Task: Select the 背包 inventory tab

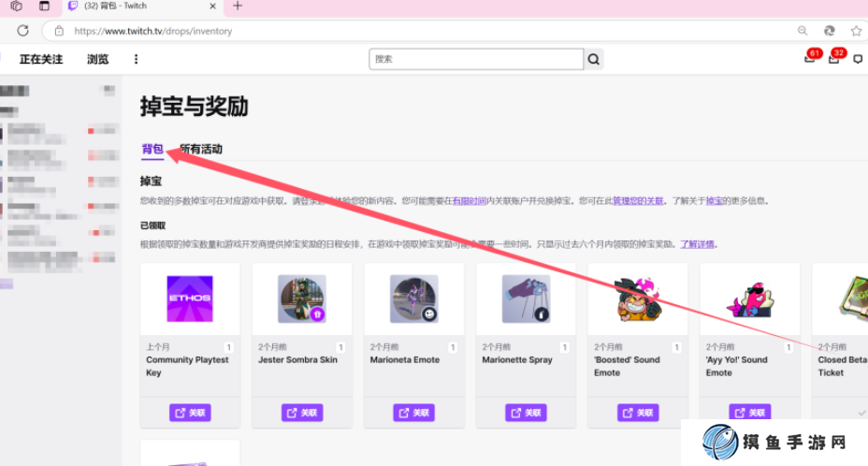Action: pyautogui.click(x=152, y=149)
